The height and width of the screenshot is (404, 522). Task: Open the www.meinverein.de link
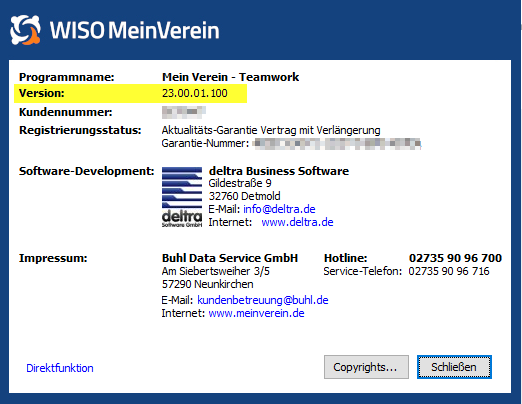coord(256,313)
